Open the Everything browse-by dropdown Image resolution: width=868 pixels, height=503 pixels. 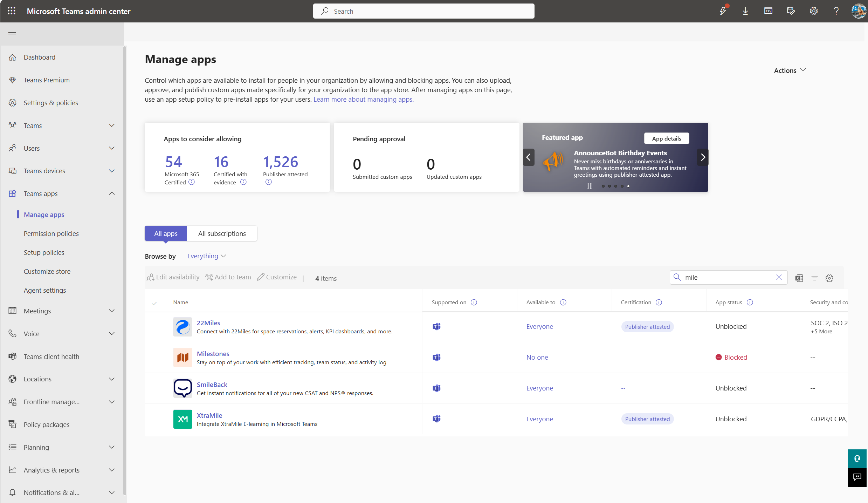click(x=207, y=256)
